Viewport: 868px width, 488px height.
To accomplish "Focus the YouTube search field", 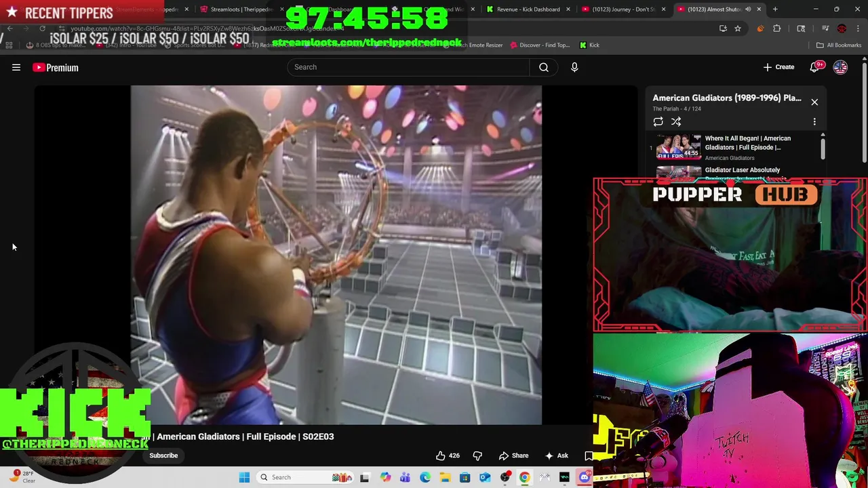I will click(x=409, y=67).
